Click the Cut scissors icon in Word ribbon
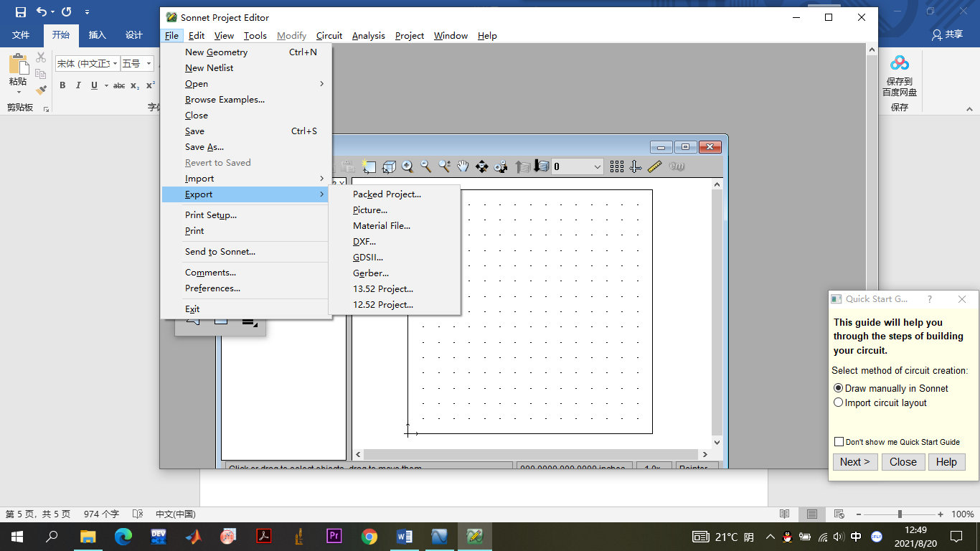 [41, 57]
